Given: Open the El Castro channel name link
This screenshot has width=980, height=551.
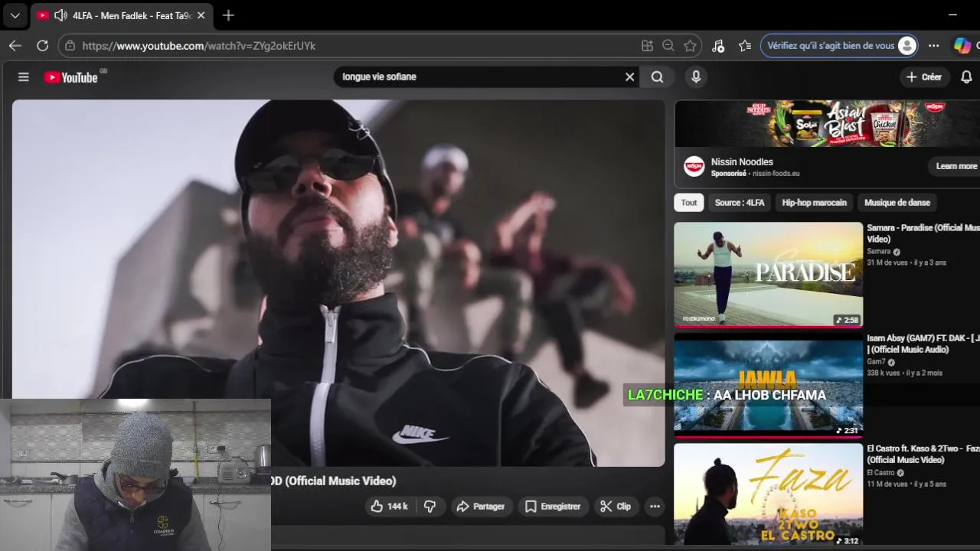Looking at the screenshot, I should 880,473.
